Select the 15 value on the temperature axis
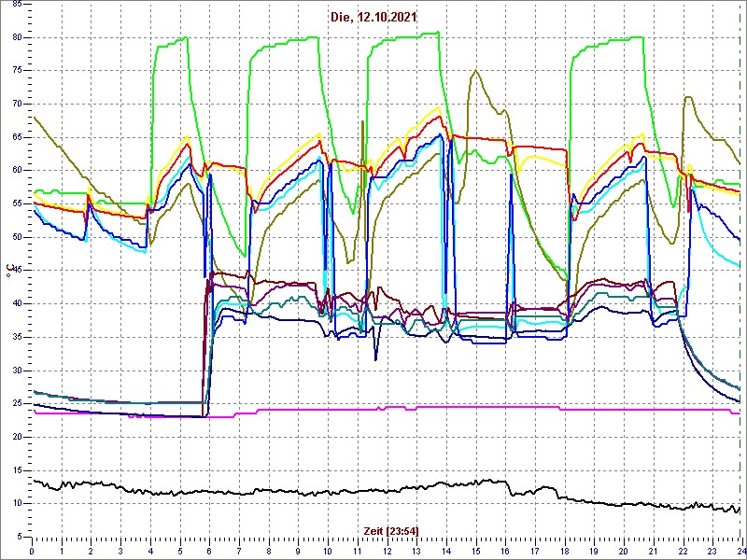The image size is (747, 560). coord(18,470)
